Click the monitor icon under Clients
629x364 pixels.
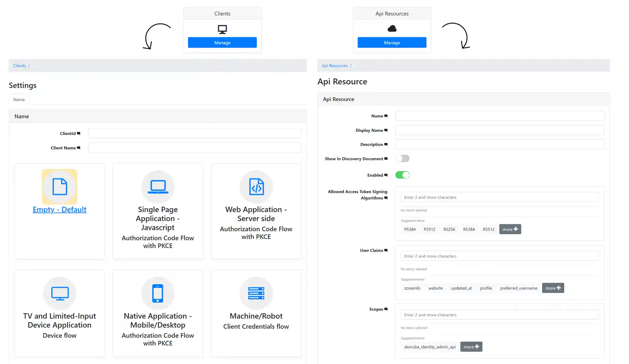click(222, 29)
